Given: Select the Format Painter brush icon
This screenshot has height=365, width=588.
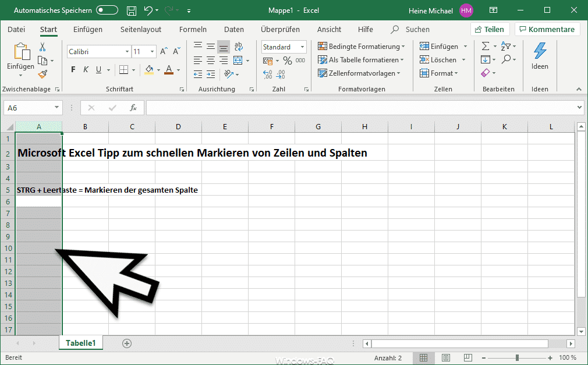Looking at the screenshot, I should click(x=42, y=74).
